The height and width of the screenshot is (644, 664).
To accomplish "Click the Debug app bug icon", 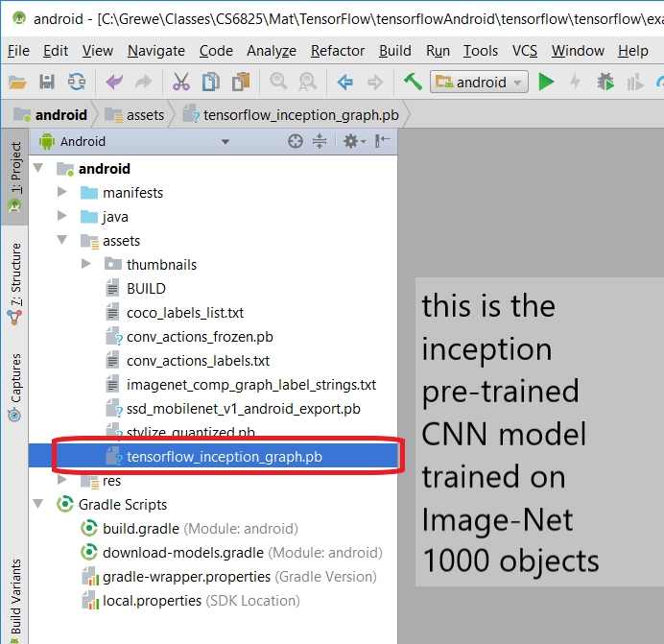I will (605, 83).
